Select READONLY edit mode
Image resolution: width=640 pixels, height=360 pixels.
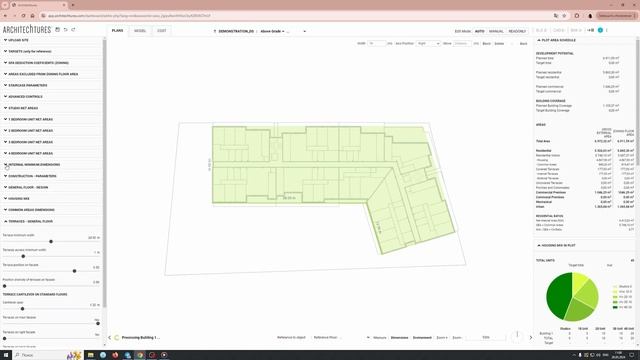click(x=517, y=31)
